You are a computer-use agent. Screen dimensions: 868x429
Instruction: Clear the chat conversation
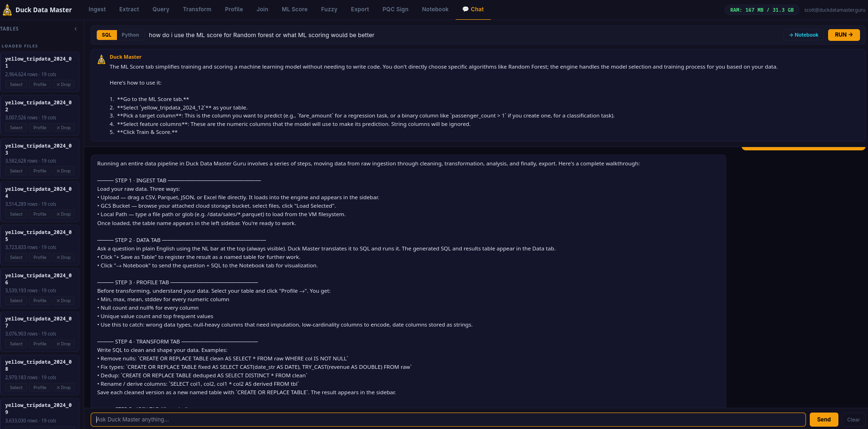(853, 420)
